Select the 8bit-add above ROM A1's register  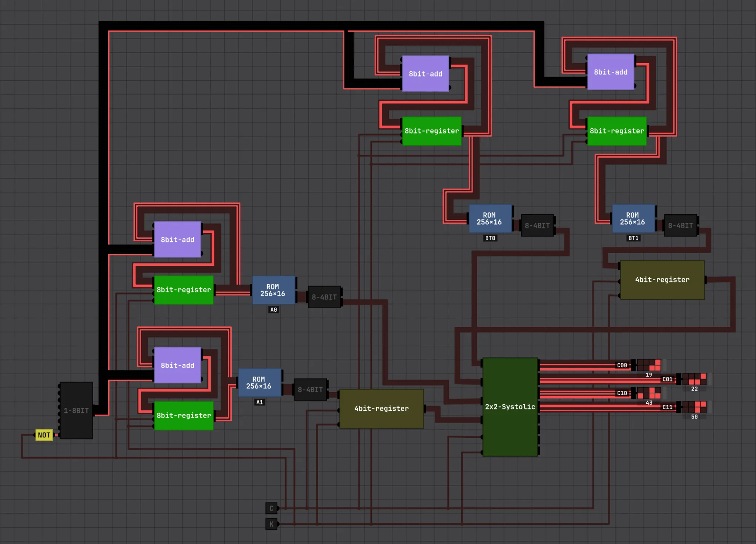pos(178,365)
